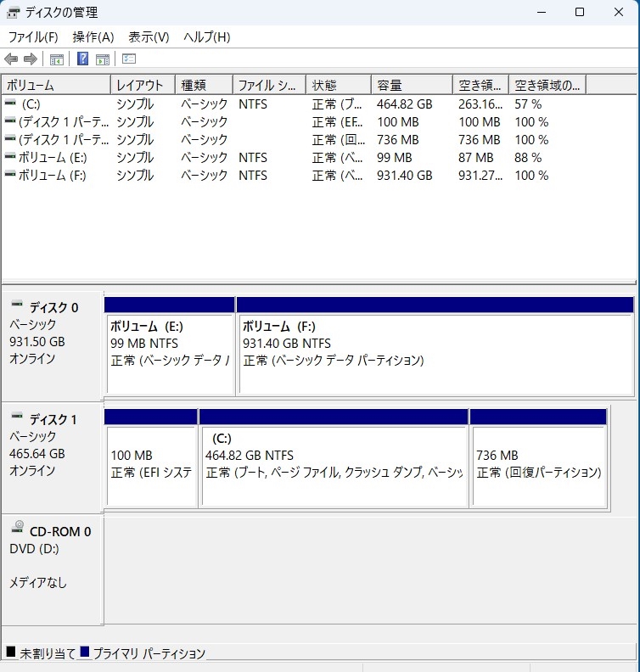Select the 100 MB EFI system partition block
This screenshot has width=640, height=672.
point(151,457)
